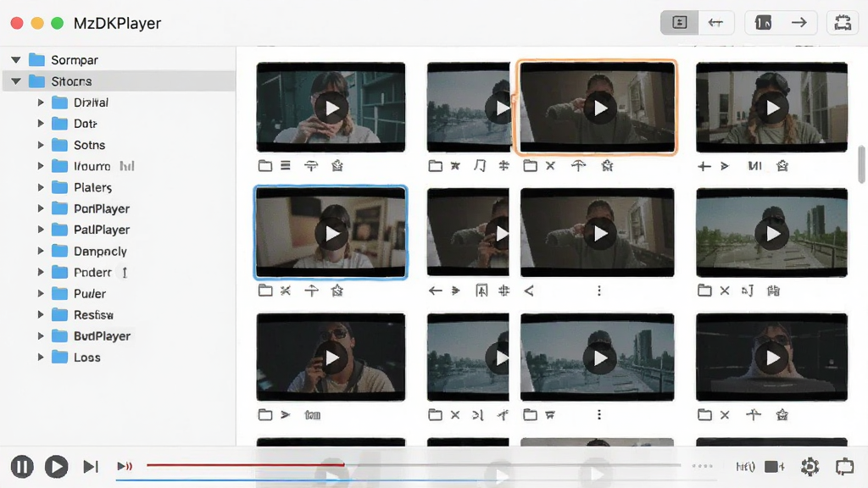
Task: Click the plus icon left of the MI label
Action: click(704, 166)
